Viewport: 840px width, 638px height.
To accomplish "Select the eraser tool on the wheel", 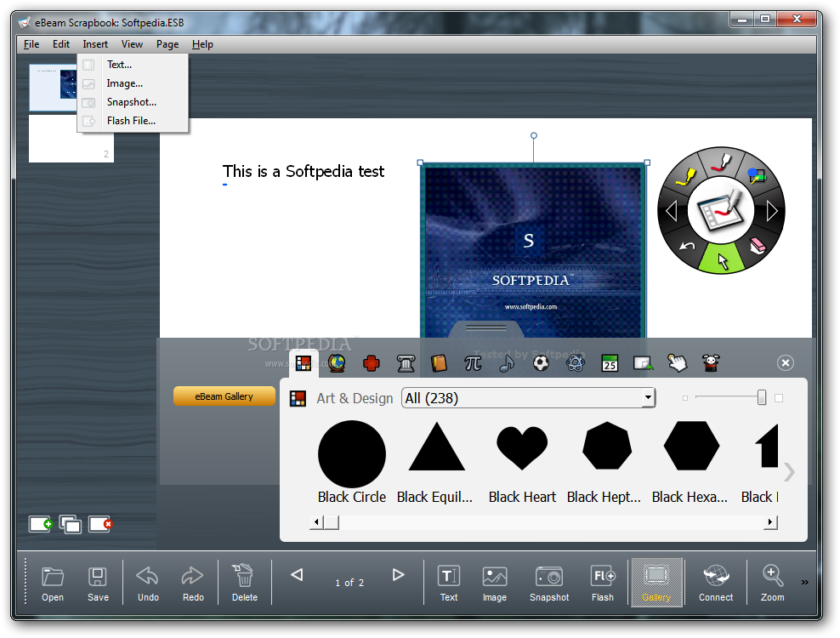I will [x=757, y=246].
